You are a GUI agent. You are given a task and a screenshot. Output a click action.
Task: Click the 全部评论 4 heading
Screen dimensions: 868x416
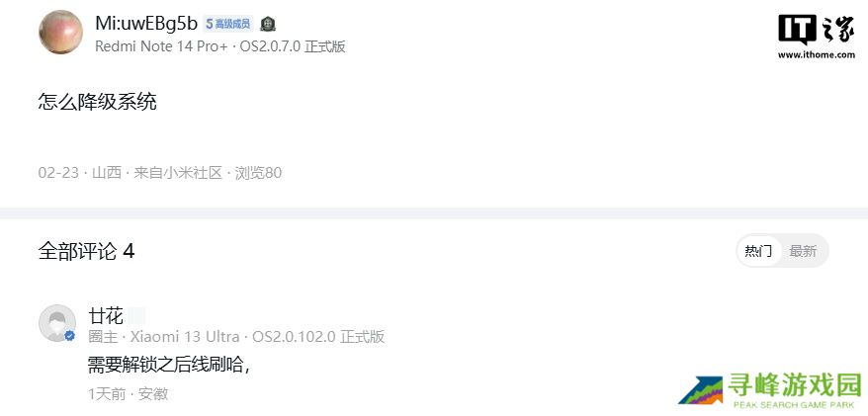tap(86, 252)
